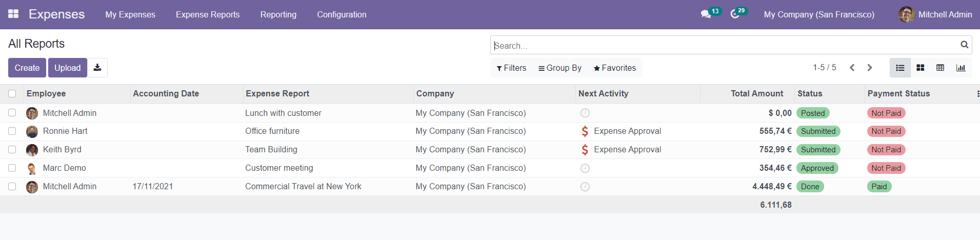
Task: Check the Ronnie Hart row checkbox
Action: click(x=12, y=131)
